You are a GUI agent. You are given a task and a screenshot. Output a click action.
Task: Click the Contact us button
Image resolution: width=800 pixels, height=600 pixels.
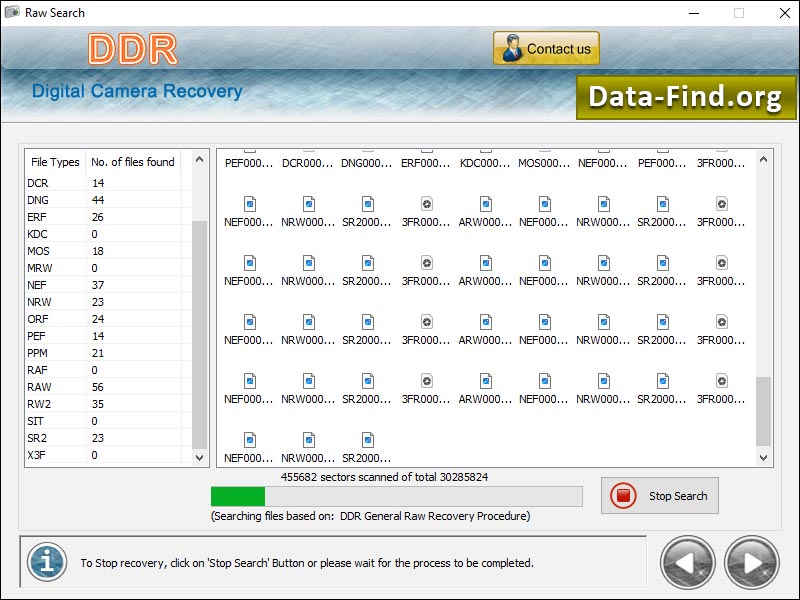546,47
